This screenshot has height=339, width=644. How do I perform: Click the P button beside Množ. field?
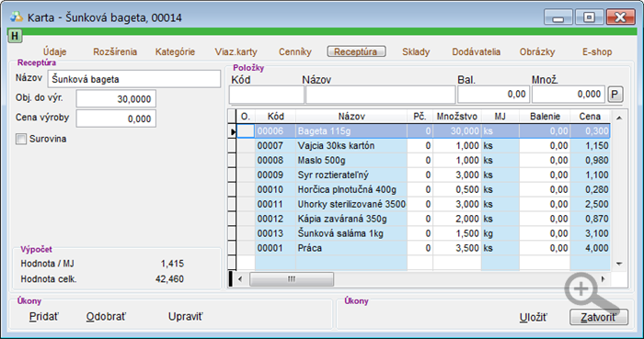coord(615,95)
